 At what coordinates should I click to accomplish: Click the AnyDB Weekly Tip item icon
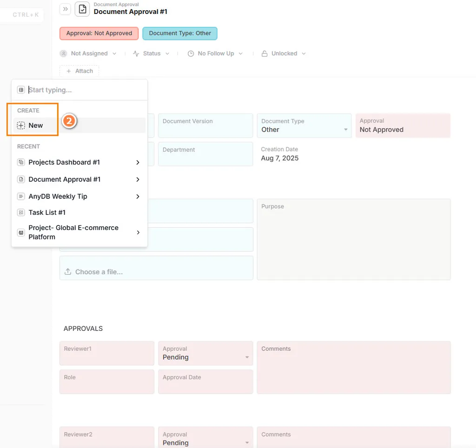pyautogui.click(x=21, y=197)
